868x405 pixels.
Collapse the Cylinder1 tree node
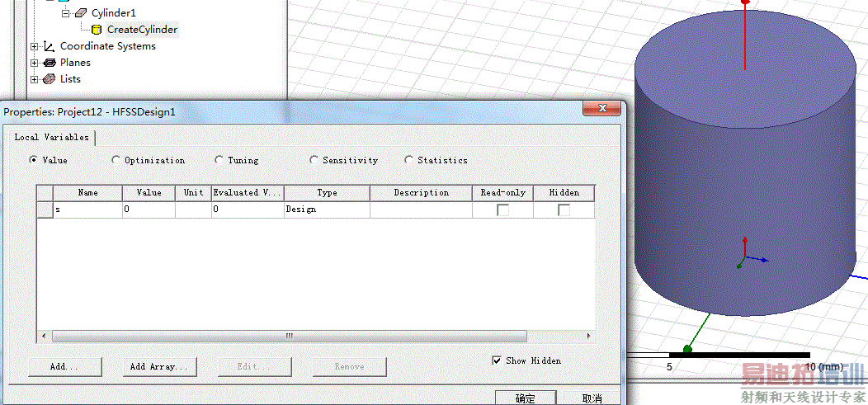pyautogui.click(x=67, y=12)
